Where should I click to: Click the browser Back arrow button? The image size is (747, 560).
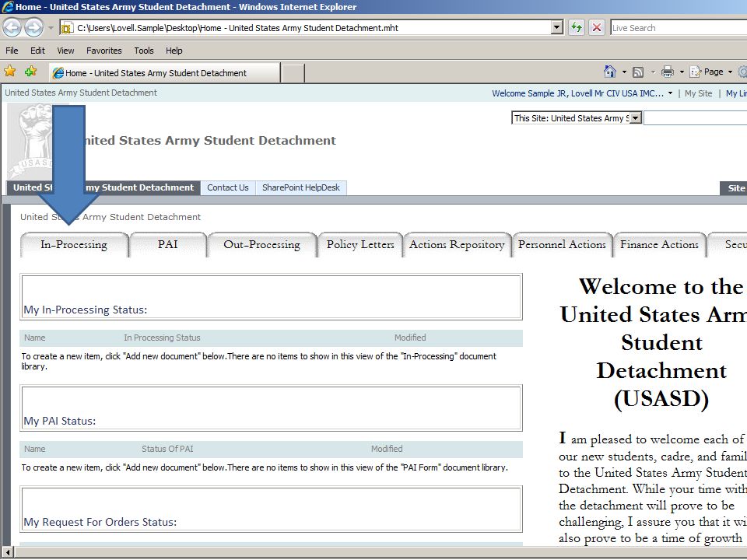(12, 28)
